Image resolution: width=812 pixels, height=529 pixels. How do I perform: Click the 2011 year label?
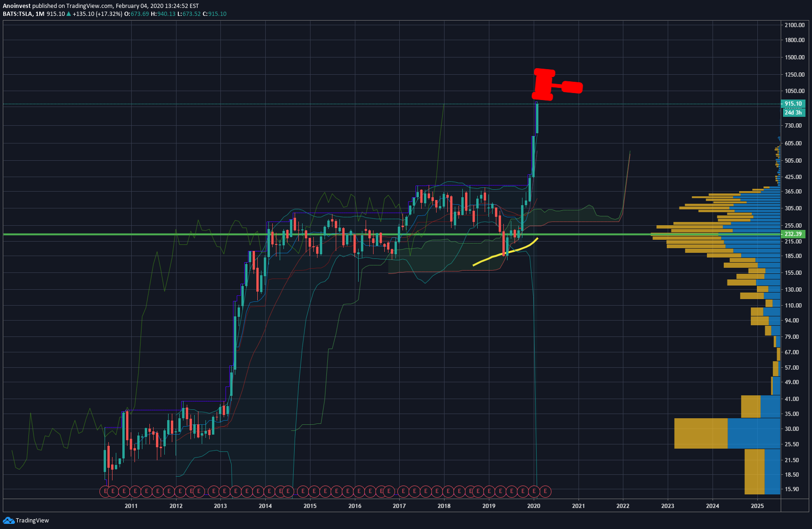click(x=131, y=506)
